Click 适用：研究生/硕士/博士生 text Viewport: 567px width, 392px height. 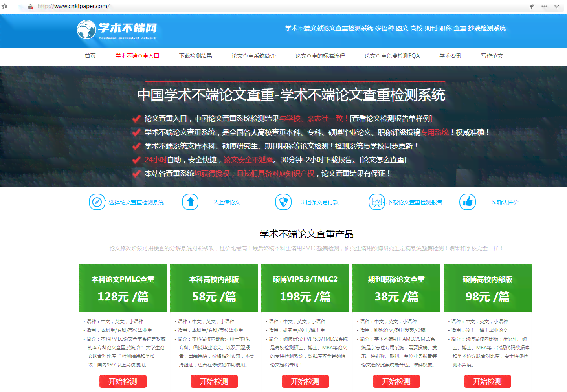pyautogui.click(x=297, y=330)
